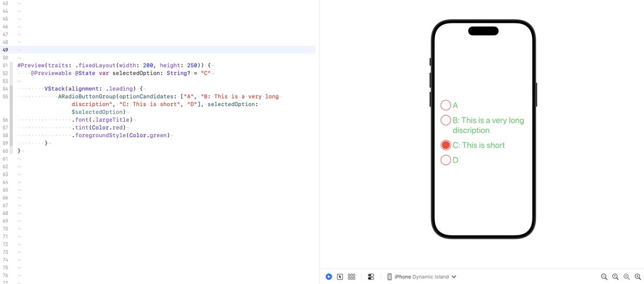The height and width of the screenshot is (284, 644).
Task: Click the "A" option label text
Action: 456,106
